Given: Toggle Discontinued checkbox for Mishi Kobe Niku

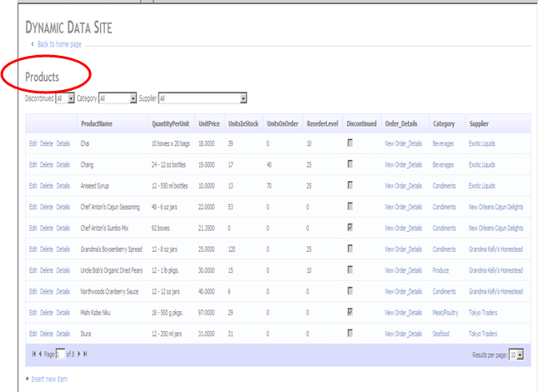Looking at the screenshot, I should coord(350,312).
